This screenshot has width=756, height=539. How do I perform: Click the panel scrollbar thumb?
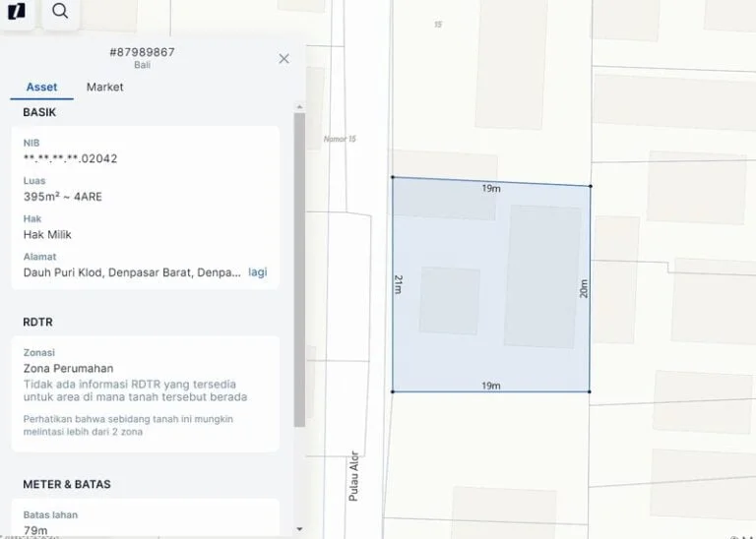click(299, 269)
